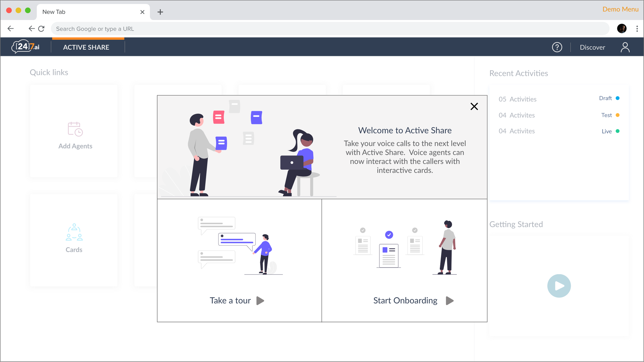
Task: Click the Live status green dot
Action: coord(617,131)
